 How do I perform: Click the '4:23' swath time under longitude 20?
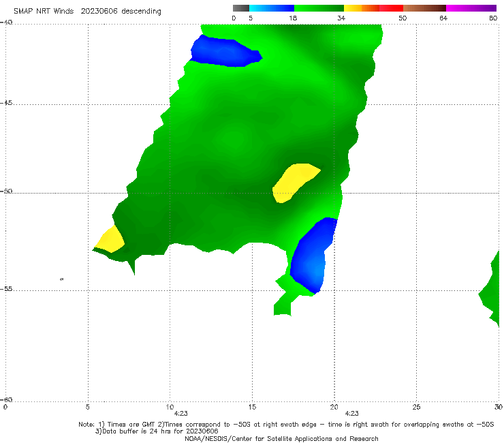pos(351,414)
